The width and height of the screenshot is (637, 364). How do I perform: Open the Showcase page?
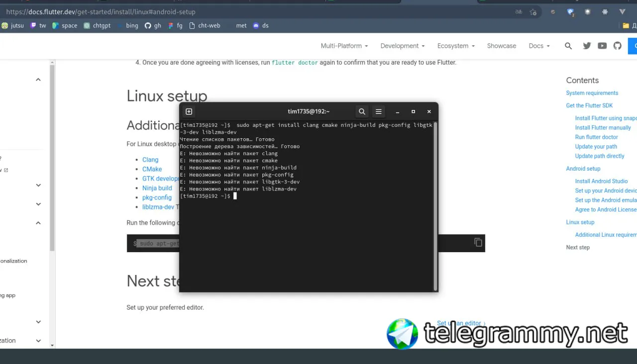point(502,46)
